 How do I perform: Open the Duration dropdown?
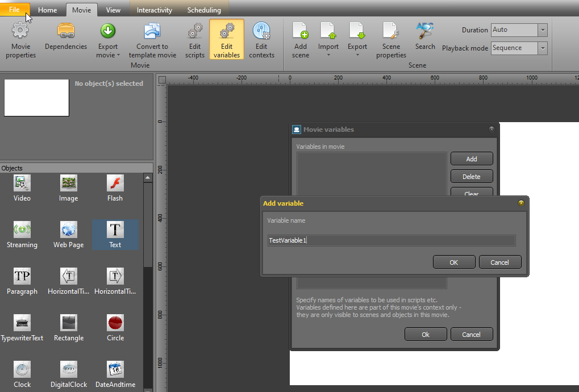543,30
